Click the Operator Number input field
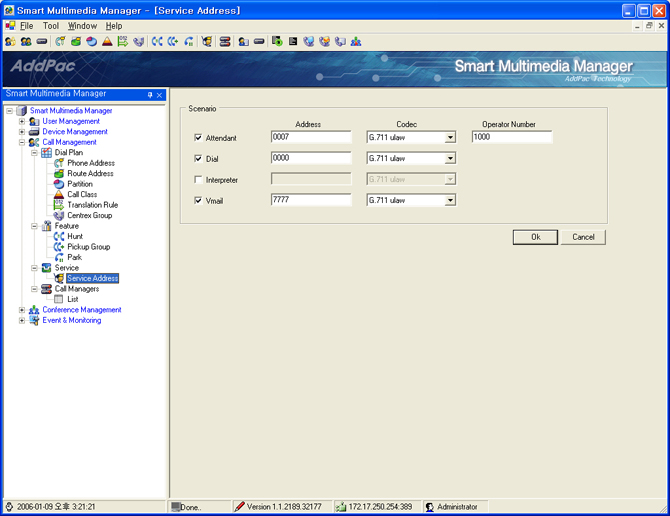 [512, 137]
